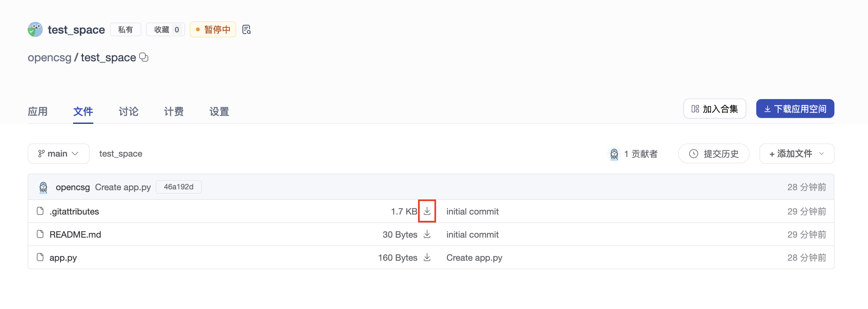
Task: Open the logs icon beside status badge
Action: pyautogui.click(x=247, y=29)
